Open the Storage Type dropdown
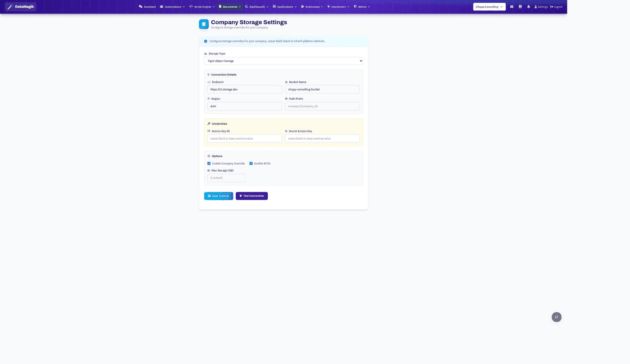 tap(283, 61)
